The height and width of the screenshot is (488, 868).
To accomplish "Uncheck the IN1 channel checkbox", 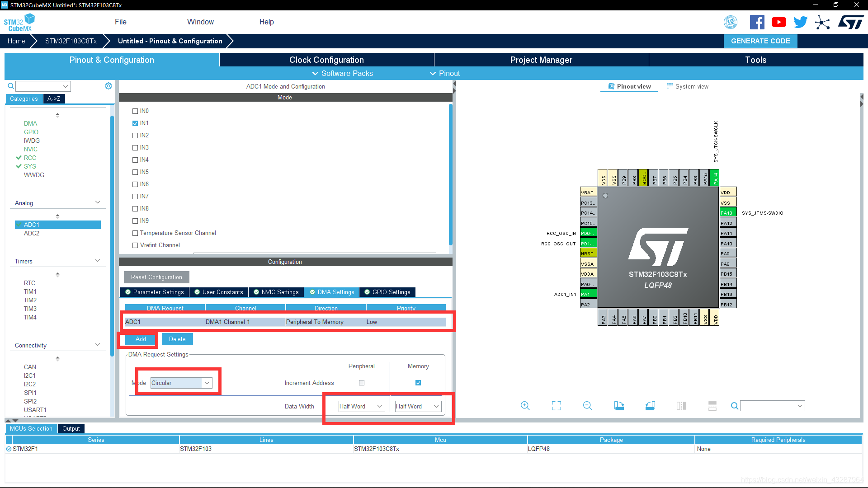I will tap(135, 123).
